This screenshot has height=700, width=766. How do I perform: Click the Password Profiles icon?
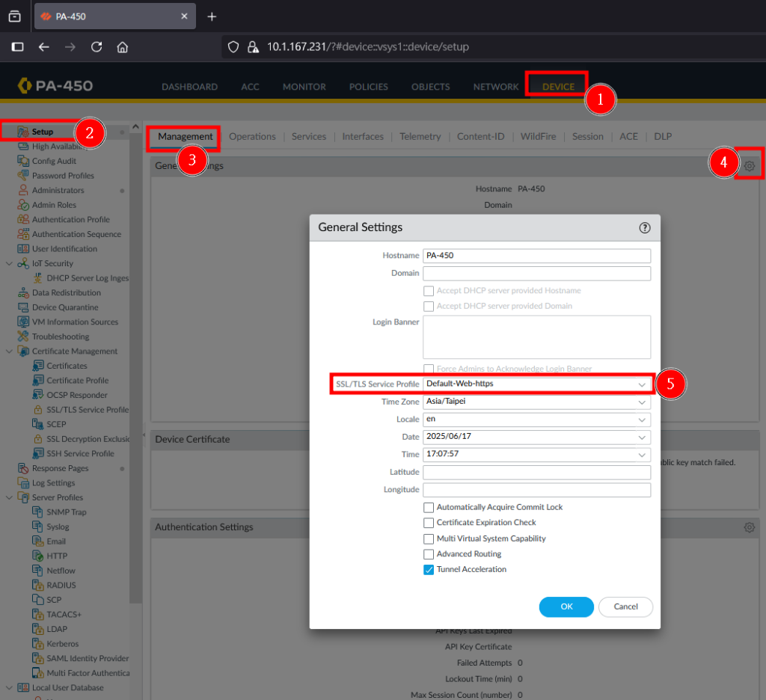click(23, 175)
